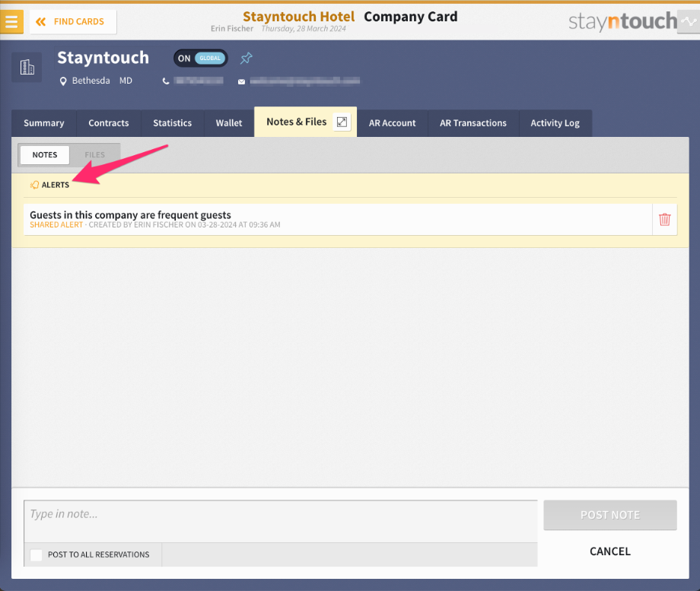
Task: Click the Stayntouch Hotel title
Action: (x=299, y=17)
